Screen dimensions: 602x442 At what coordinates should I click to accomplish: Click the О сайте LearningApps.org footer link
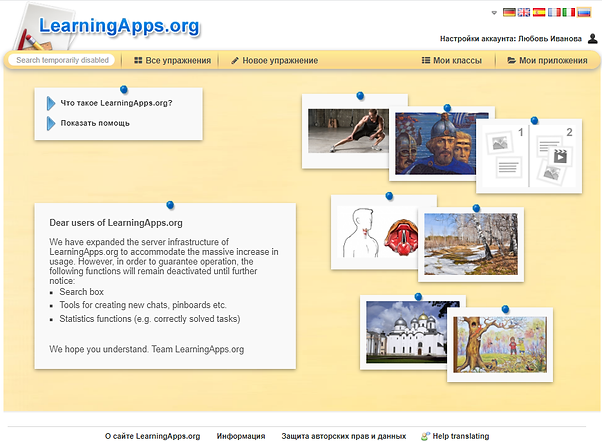pos(152,436)
